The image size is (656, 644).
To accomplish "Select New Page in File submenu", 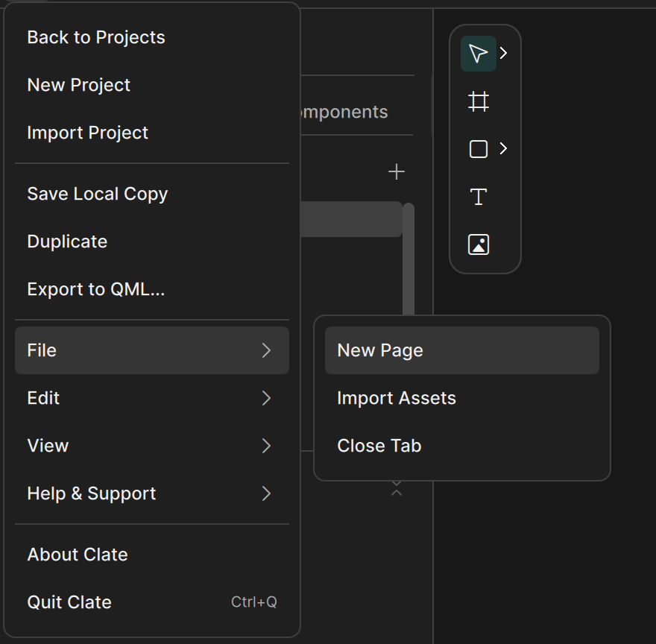I will point(462,350).
